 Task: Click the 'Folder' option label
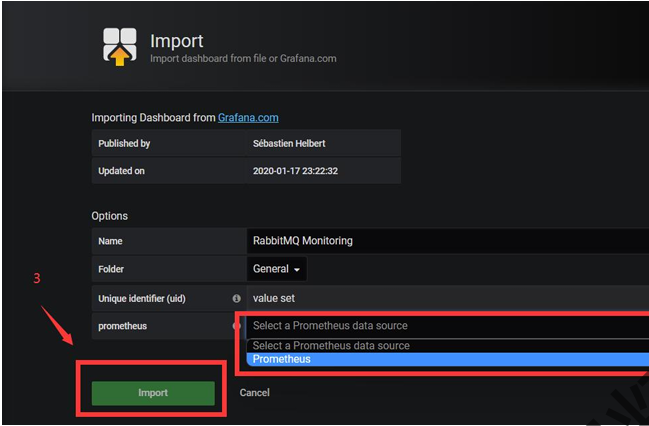pos(111,269)
